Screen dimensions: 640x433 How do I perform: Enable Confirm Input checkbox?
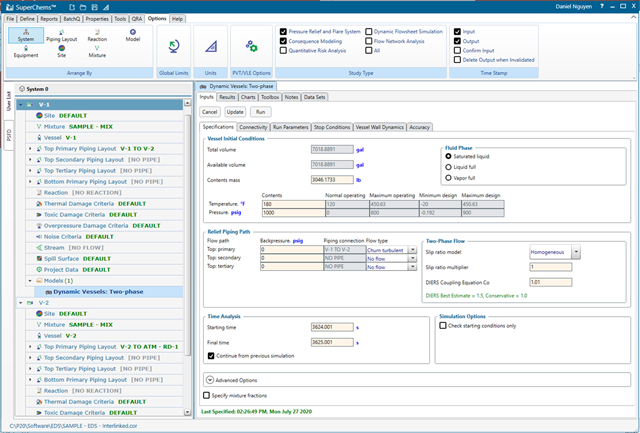tap(458, 51)
